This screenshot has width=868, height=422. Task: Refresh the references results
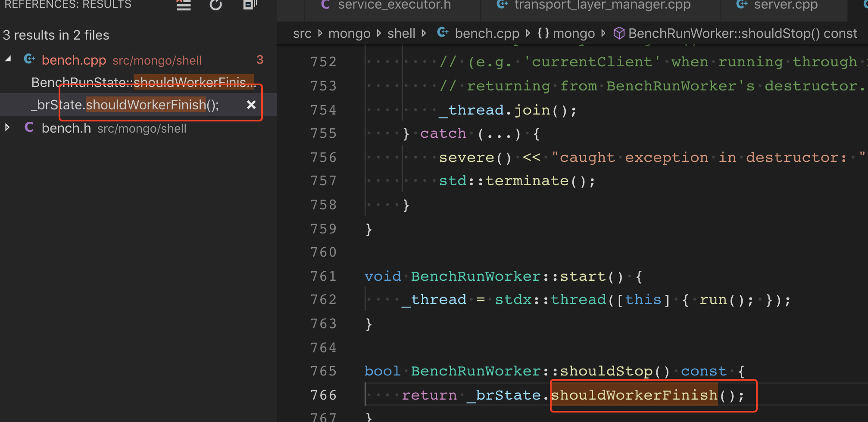click(216, 5)
